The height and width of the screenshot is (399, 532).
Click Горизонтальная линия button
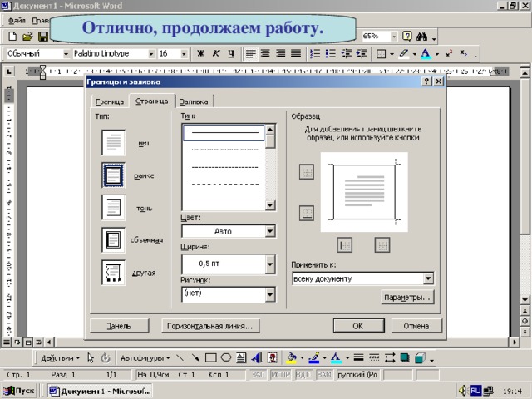(210, 326)
